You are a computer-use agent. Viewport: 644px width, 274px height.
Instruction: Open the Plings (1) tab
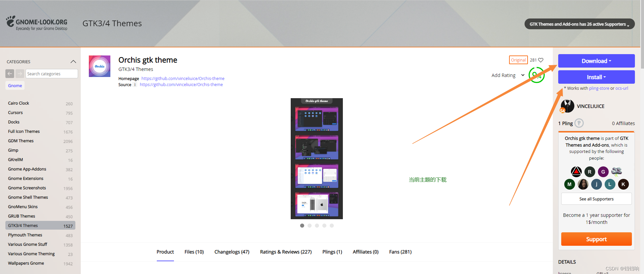(332, 252)
